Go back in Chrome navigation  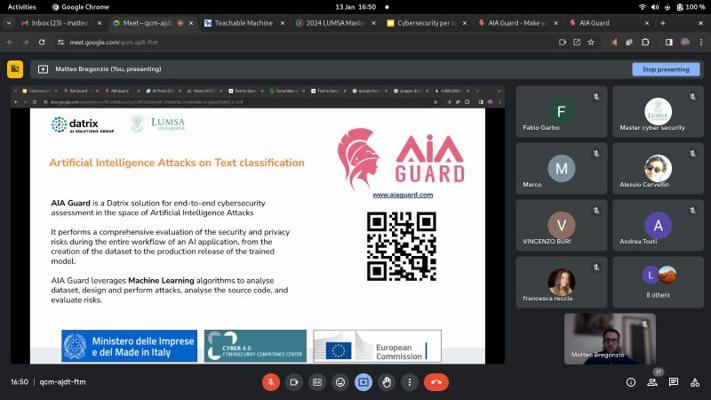pos(10,42)
